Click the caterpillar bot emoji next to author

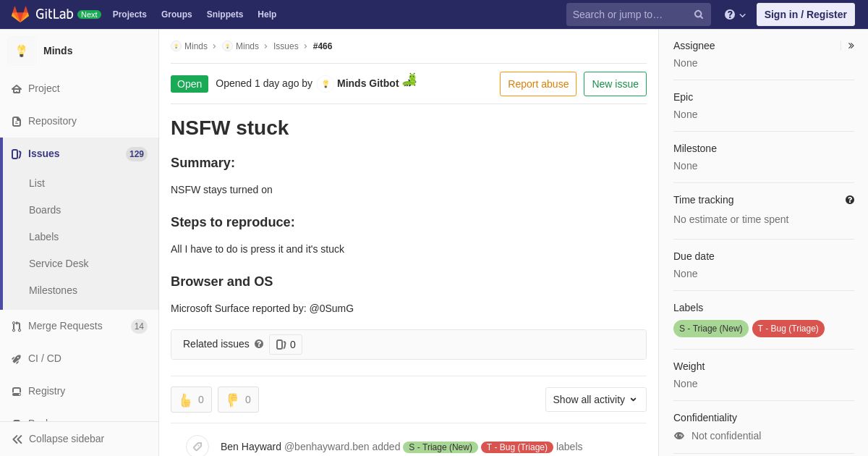pyautogui.click(x=410, y=80)
